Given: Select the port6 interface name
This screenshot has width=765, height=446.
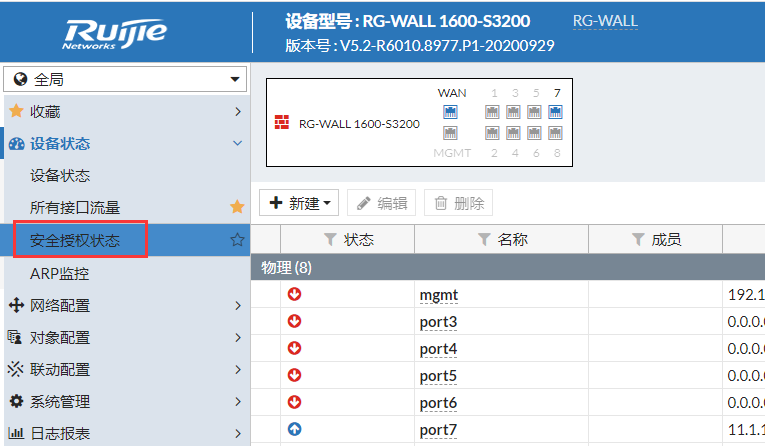Looking at the screenshot, I should 438,403.
